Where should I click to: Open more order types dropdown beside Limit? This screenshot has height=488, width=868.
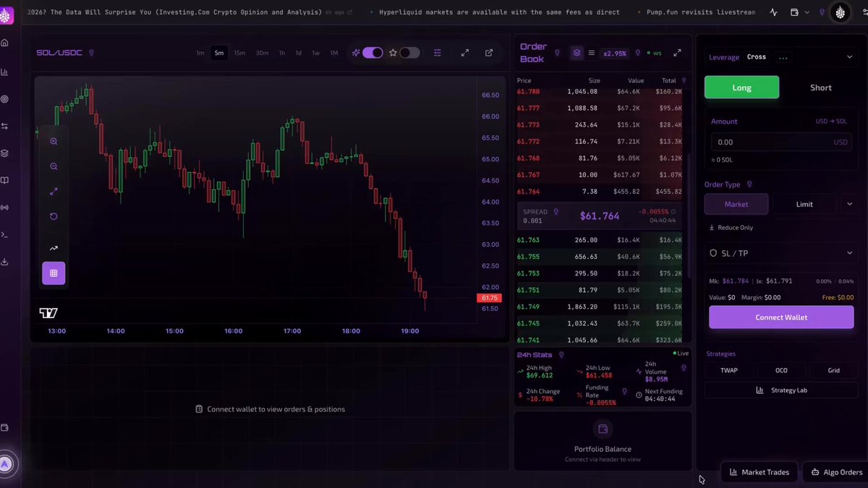[x=849, y=205]
